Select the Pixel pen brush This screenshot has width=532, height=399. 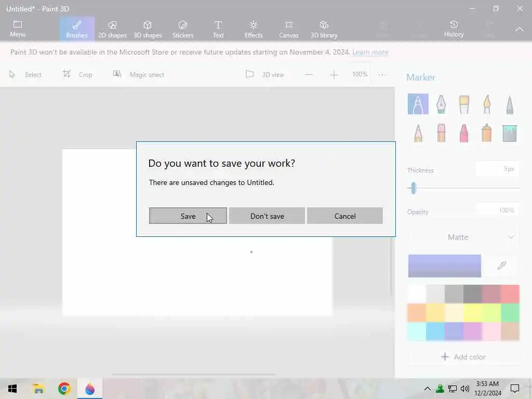510,104
